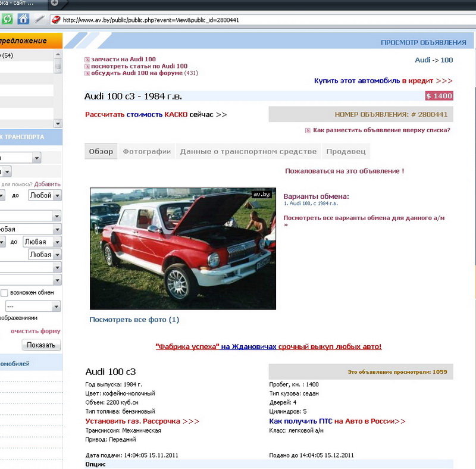Switch to the 'Фотографии' tab

[146, 151]
